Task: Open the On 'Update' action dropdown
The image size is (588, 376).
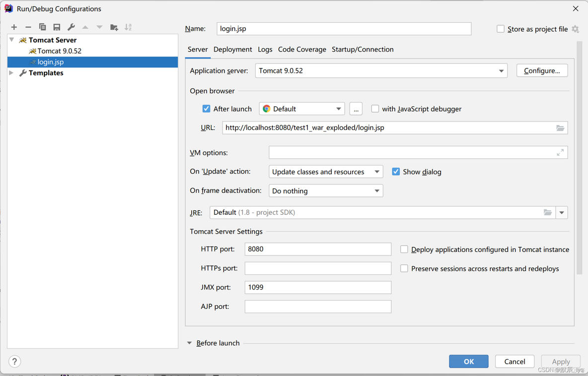Action: pyautogui.click(x=326, y=172)
